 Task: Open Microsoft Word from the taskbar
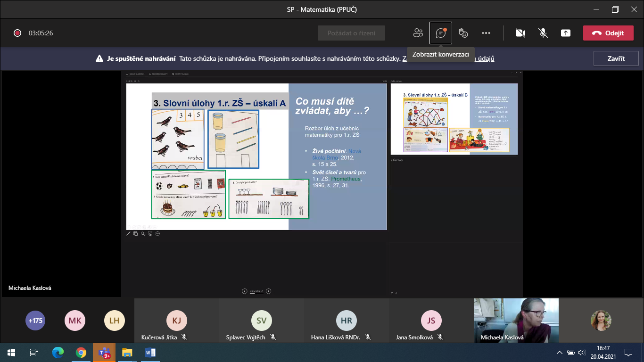[150, 352]
